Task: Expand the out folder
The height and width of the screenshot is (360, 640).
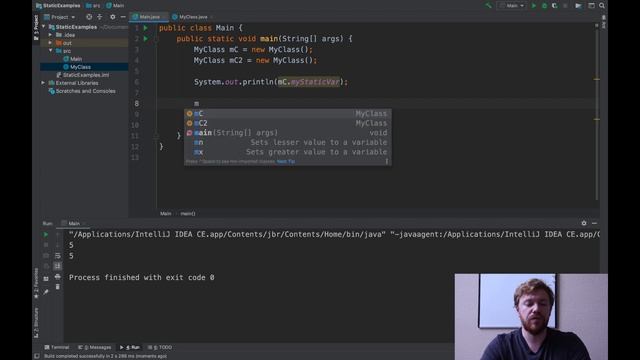Action: (x=51, y=43)
